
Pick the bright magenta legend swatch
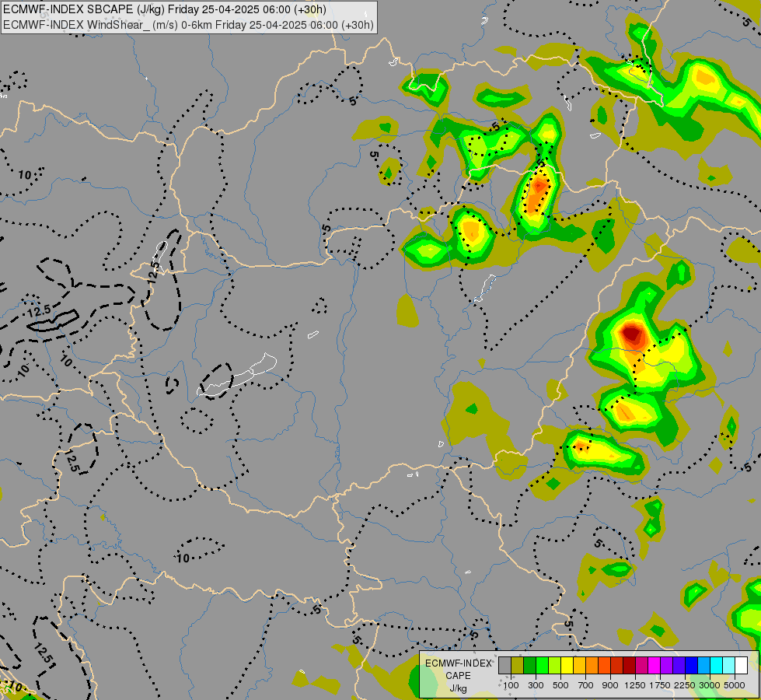655,666
